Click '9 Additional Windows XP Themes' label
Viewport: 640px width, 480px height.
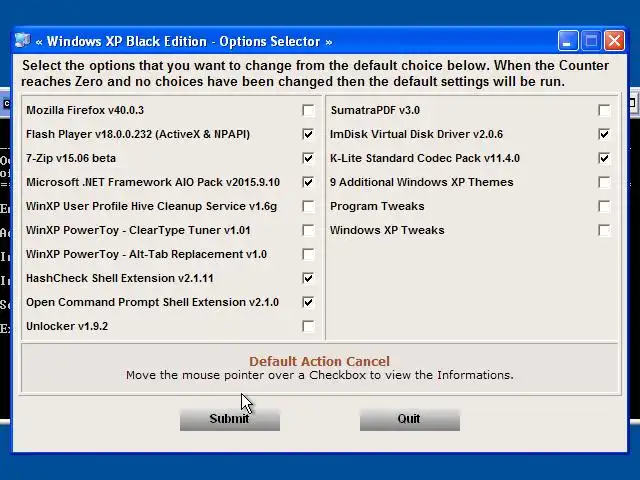coord(422,182)
